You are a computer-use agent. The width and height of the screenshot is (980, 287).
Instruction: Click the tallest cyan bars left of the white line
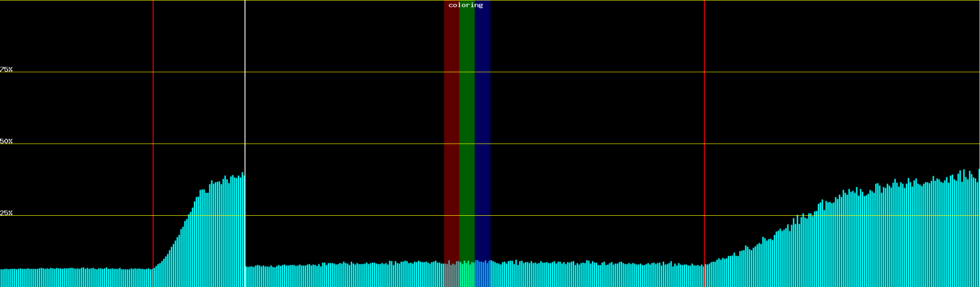point(234,230)
